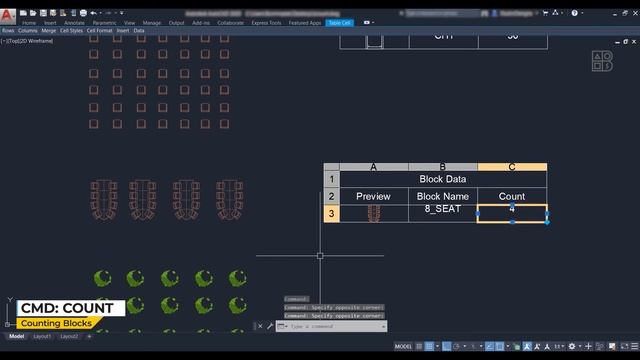Viewport: 640px width, 360px height.
Task: Select column header A of the table
Action: coord(373,167)
